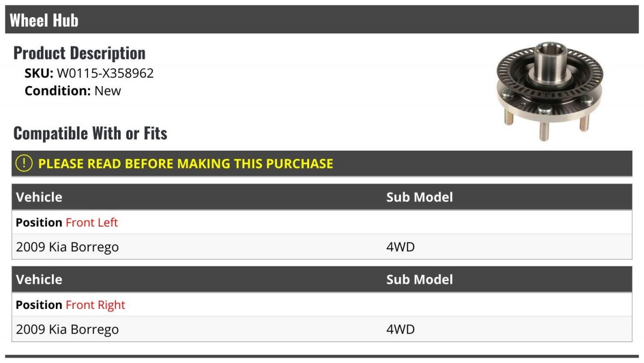The image size is (644, 363).
Task: Click the first table's Vehicle column header
Action: pos(39,197)
